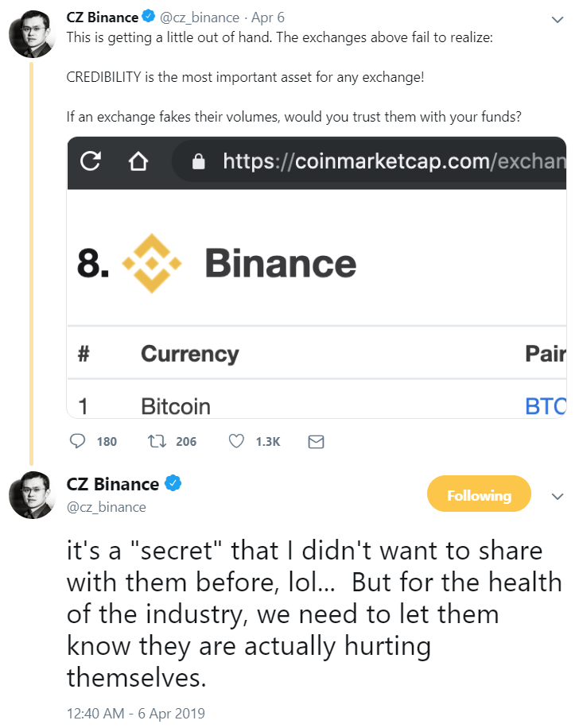Click the browser reload icon in the embedded image
This screenshot has width=579, height=728.
[91, 161]
